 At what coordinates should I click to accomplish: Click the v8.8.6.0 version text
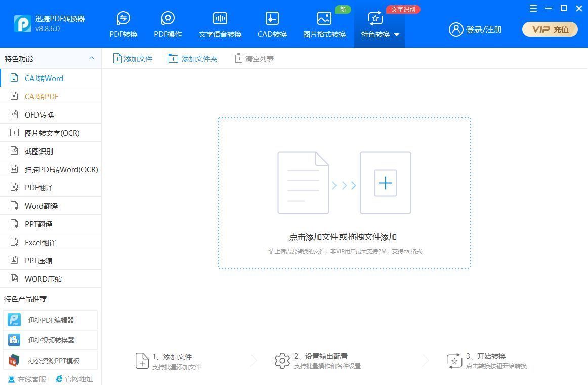(x=48, y=28)
